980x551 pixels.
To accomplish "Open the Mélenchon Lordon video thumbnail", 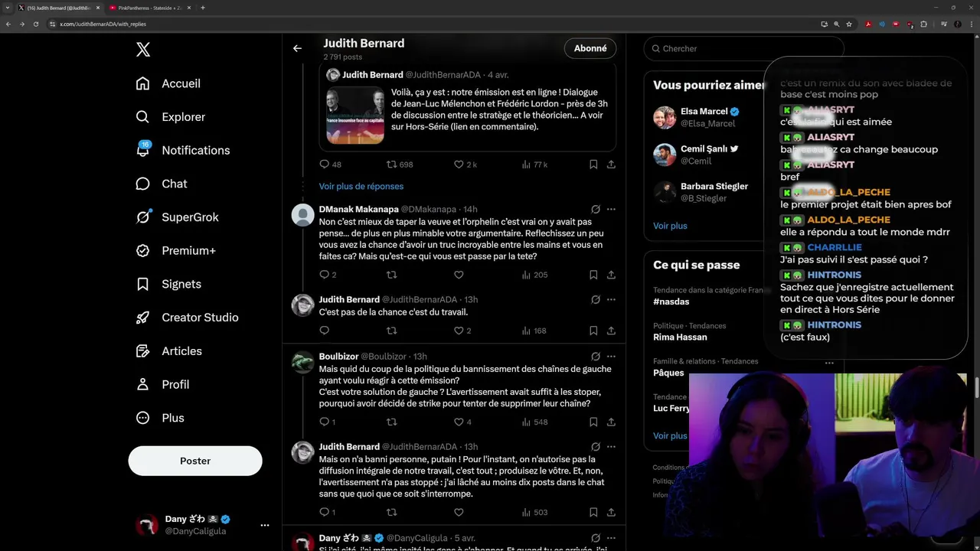I will click(355, 116).
